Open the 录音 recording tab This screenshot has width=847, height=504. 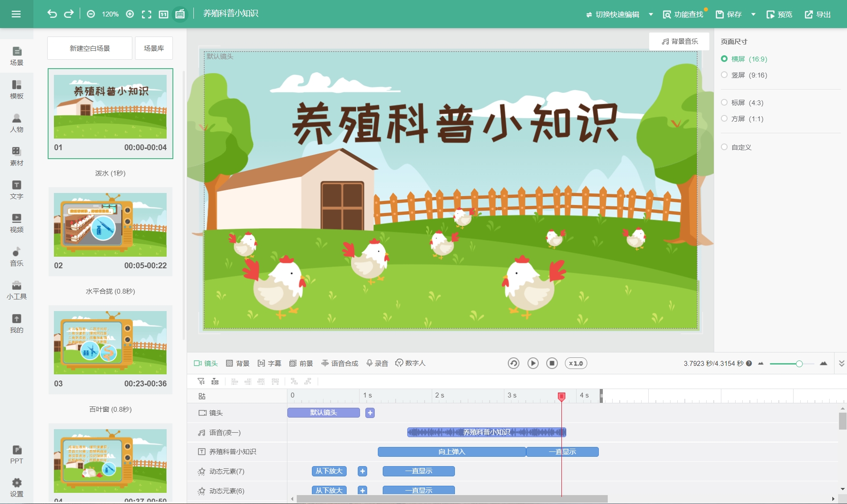pos(377,363)
